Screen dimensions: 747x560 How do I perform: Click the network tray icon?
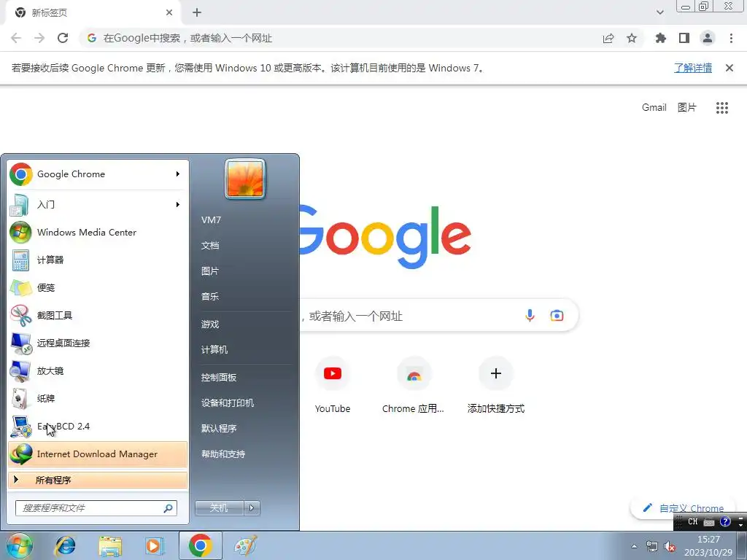click(x=651, y=547)
